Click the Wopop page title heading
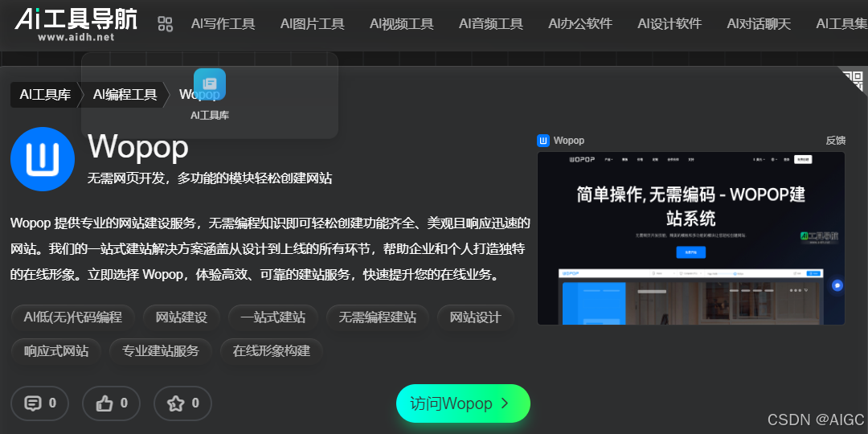This screenshot has width=868, height=434. click(138, 147)
